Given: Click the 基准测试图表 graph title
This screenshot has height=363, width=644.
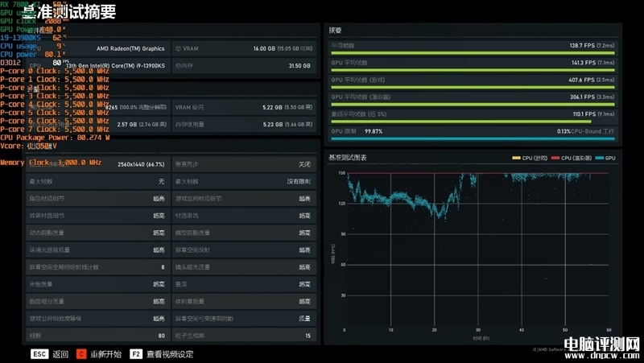Looking at the screenshot, I should click(348, 157).
